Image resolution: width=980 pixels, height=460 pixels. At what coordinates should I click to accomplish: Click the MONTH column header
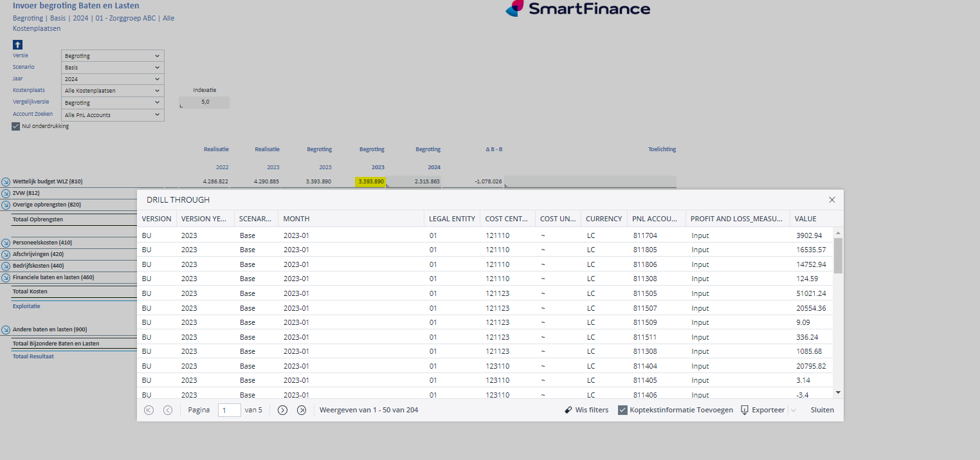pos(296,219)
